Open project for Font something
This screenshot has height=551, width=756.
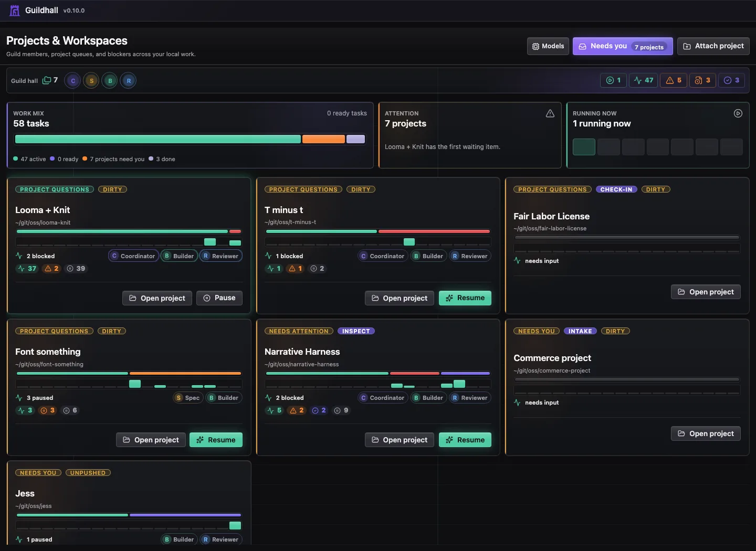coord(151,440)
